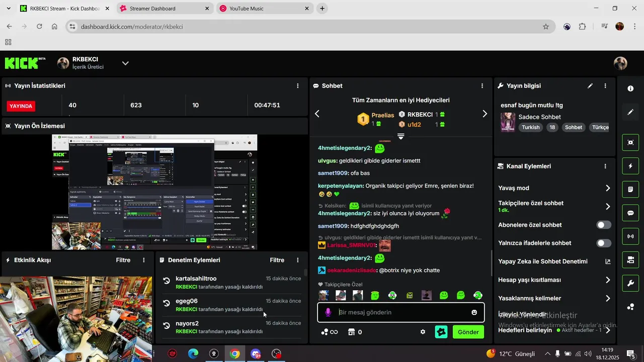Click the pencil edit icon in right sidebar
Screen dimensions: 644x362
click(630, 112)
